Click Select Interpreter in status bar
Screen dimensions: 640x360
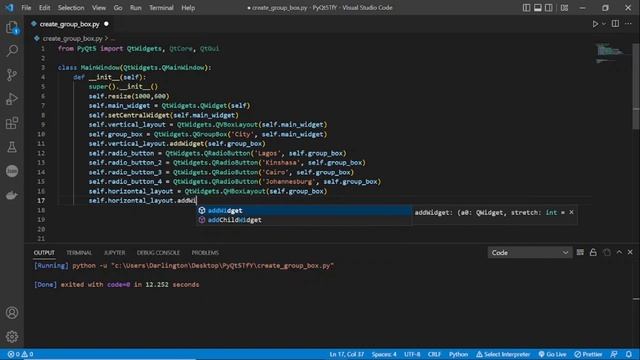(503, 354)
